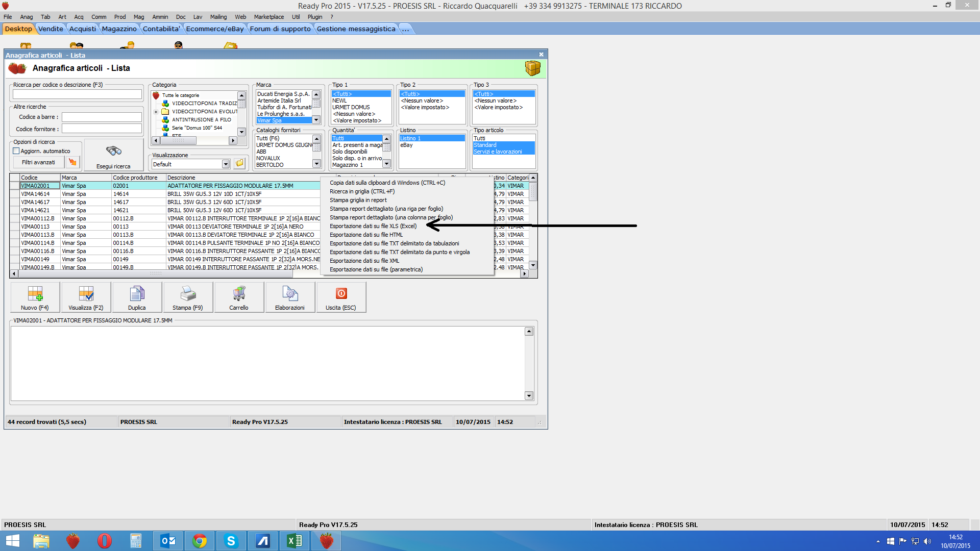Close Anagrafica articoli Lista window
980x551 pixels.
tap(541, 55)
